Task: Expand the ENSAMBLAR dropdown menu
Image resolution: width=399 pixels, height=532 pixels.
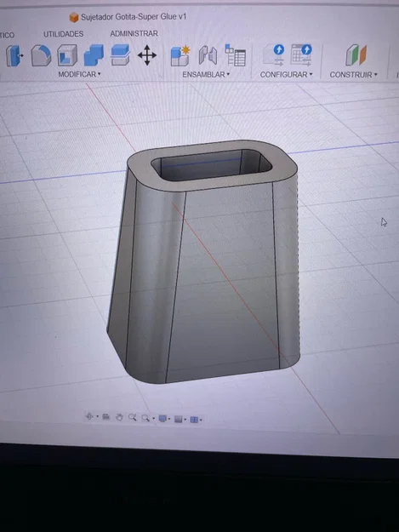Action: (206, 74)
